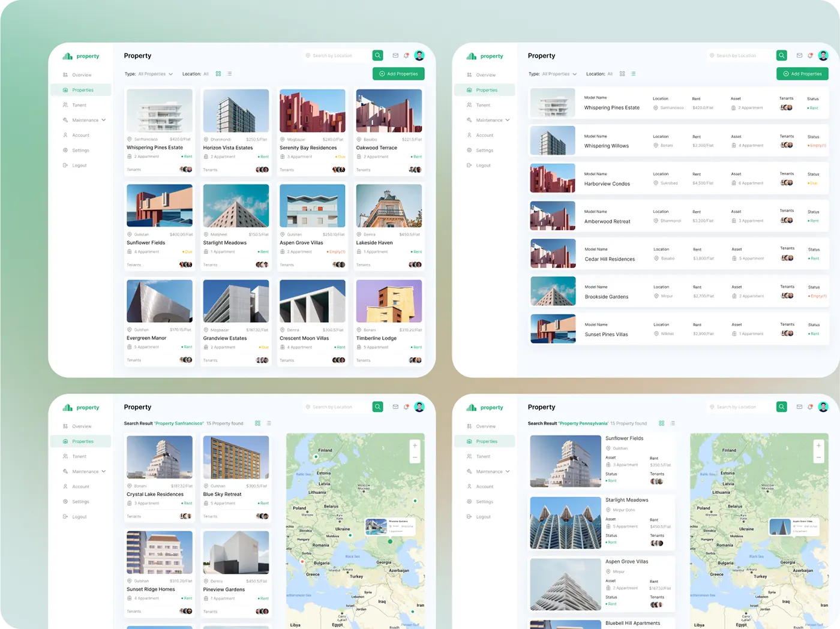Click Add Properties button in the top-right list panel
840x629 pixels.
click(x=802, y=74)
